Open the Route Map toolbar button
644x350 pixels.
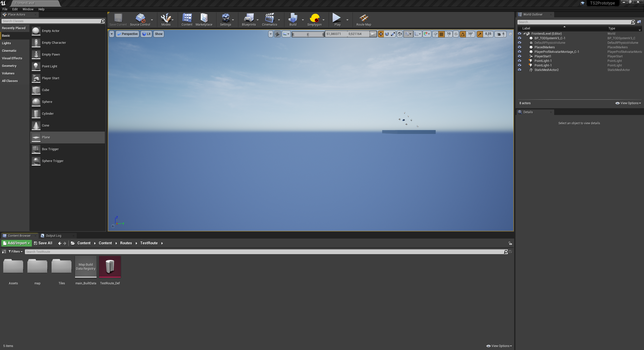(364, 20)
